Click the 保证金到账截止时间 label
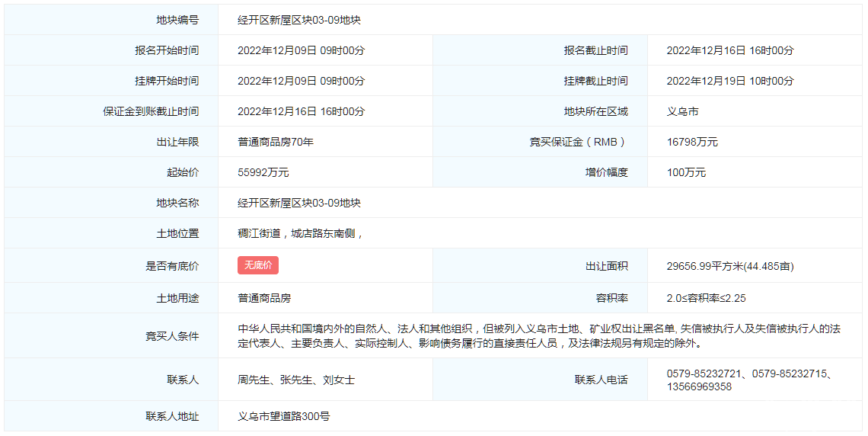The image size is (868, 436). pos(151,111)
